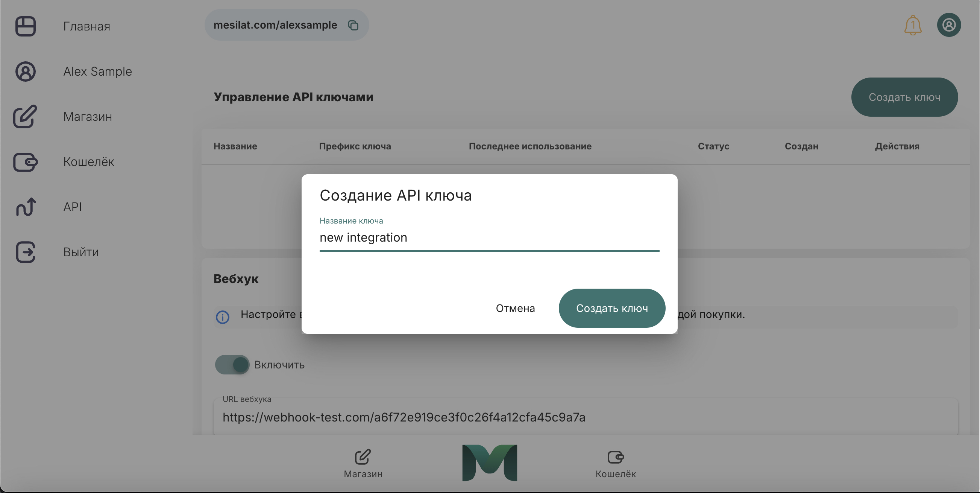
Task: Click the webhook info icon
Action: coord(223,317)
